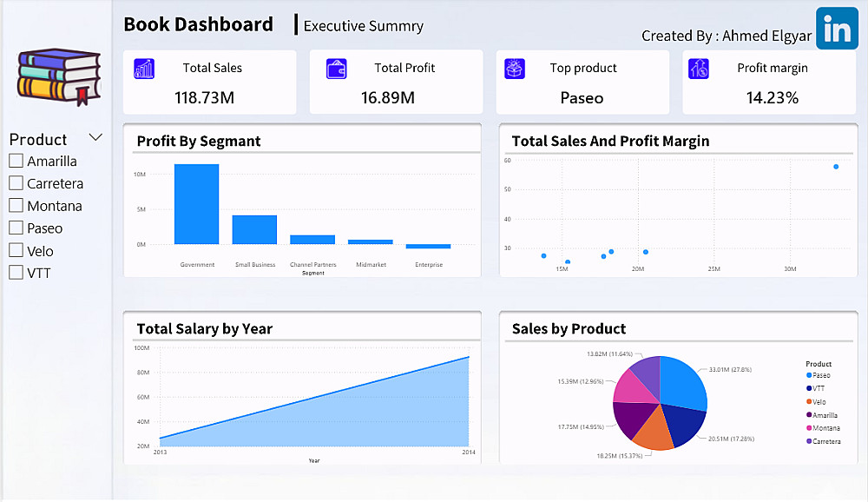Viewport: 868px width, 502px height.
Task: Click the Total Sales bar chart icon
Action: (144, 69)
